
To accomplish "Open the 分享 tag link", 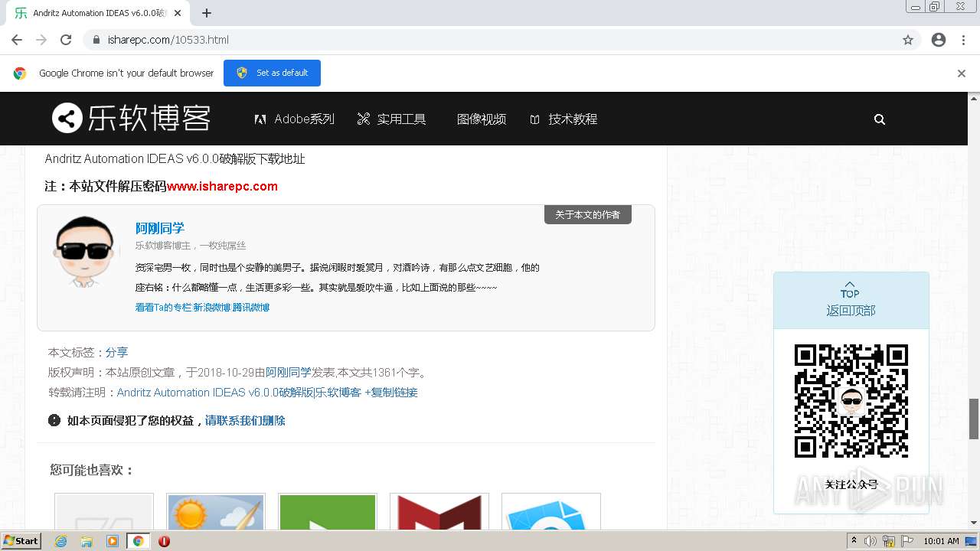I will click(116, 352).
